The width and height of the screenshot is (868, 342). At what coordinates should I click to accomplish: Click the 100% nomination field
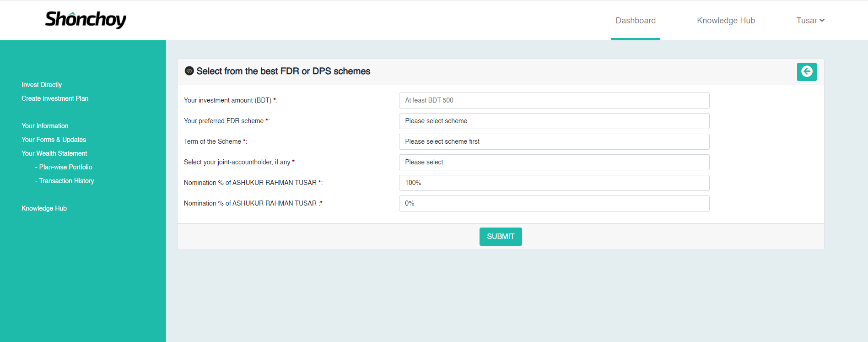tap(554, 183)
